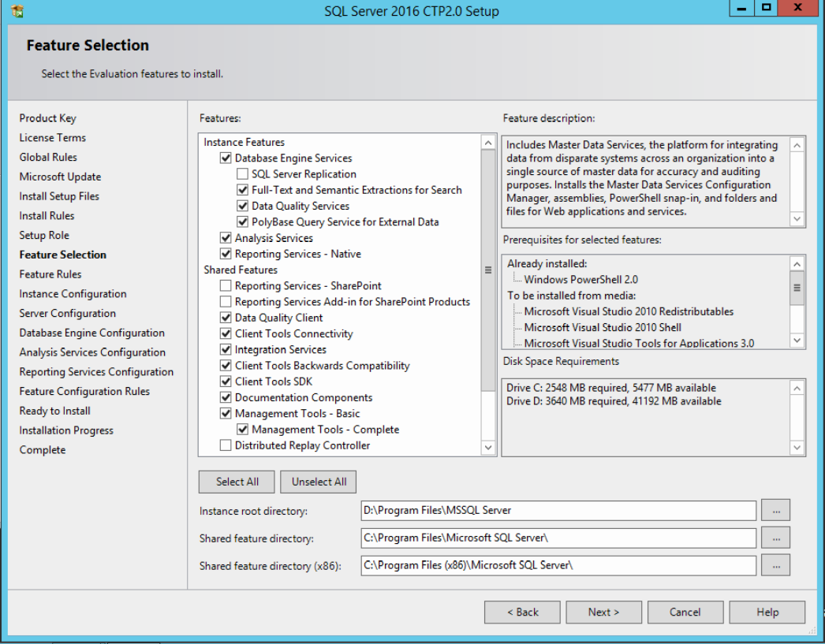Uncheck Management Tools - Complete

(x=243, y=430)
